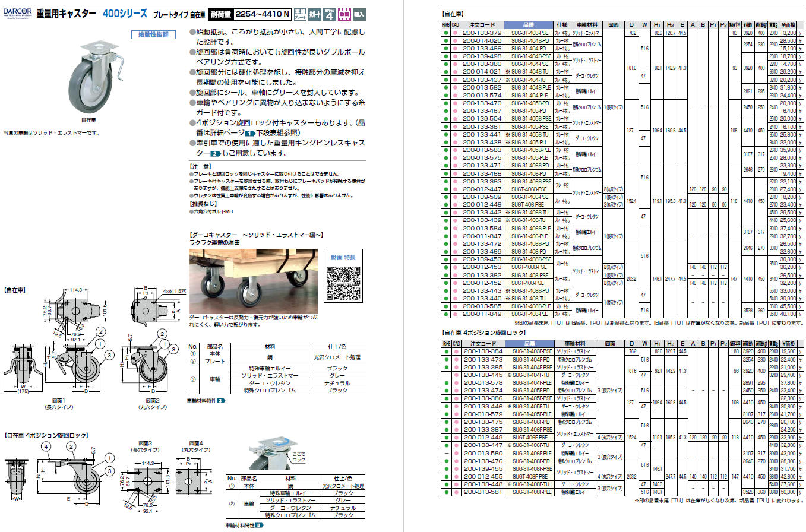The image size is (806, 532).
Task: Click order code 200-133-471
Action: click(x=482, y=165)
